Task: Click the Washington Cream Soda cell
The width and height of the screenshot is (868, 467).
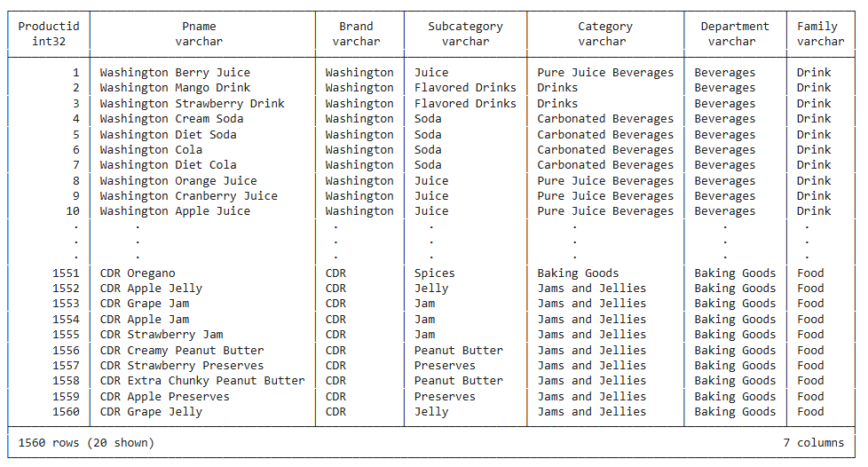Action: [x=171, y=119]
